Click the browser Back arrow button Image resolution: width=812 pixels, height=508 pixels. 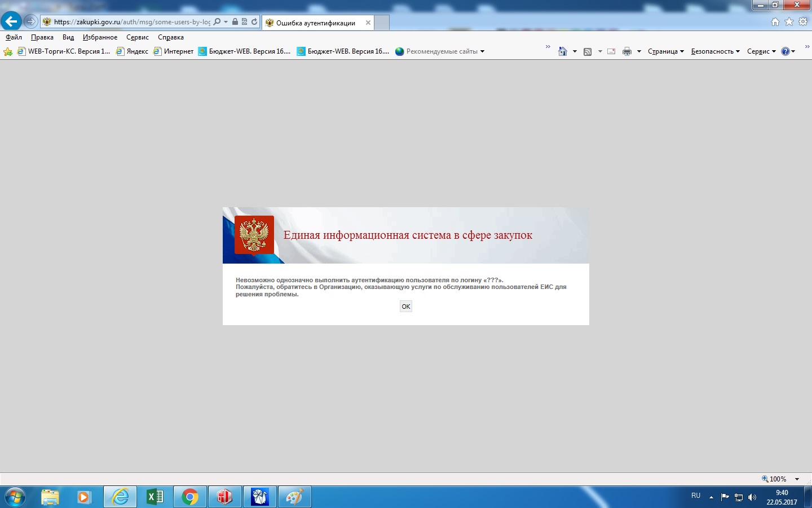click(11, 21)
